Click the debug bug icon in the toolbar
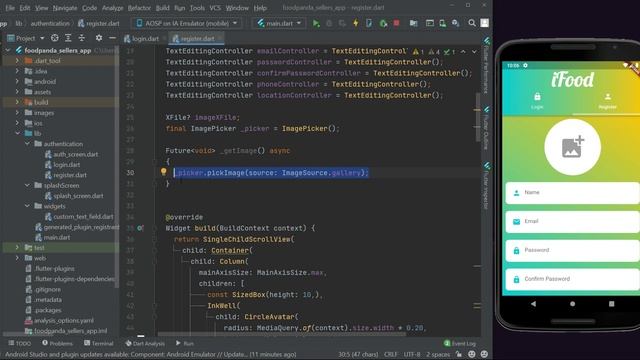Image resolution: width=640 pixels, height=360 pixels. [x=329, y=23]
